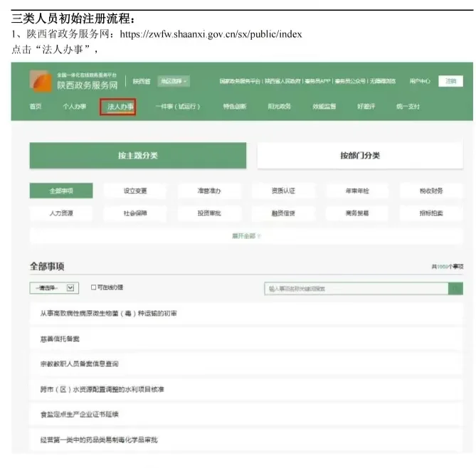This screenshot has height=468, width=476.
Task: Open the 陕西省人民政府 link
Action: (282, 81)
